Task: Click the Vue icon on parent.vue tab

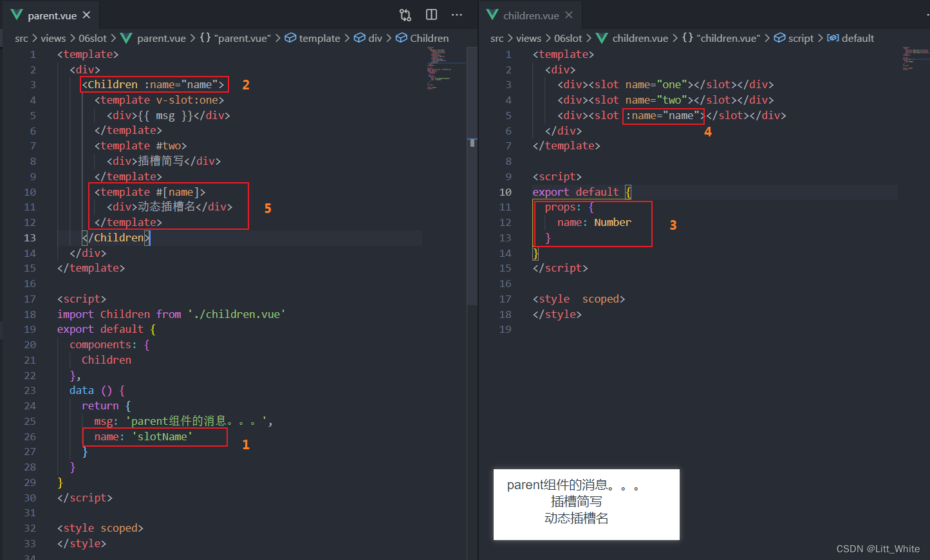Action: 17,15
